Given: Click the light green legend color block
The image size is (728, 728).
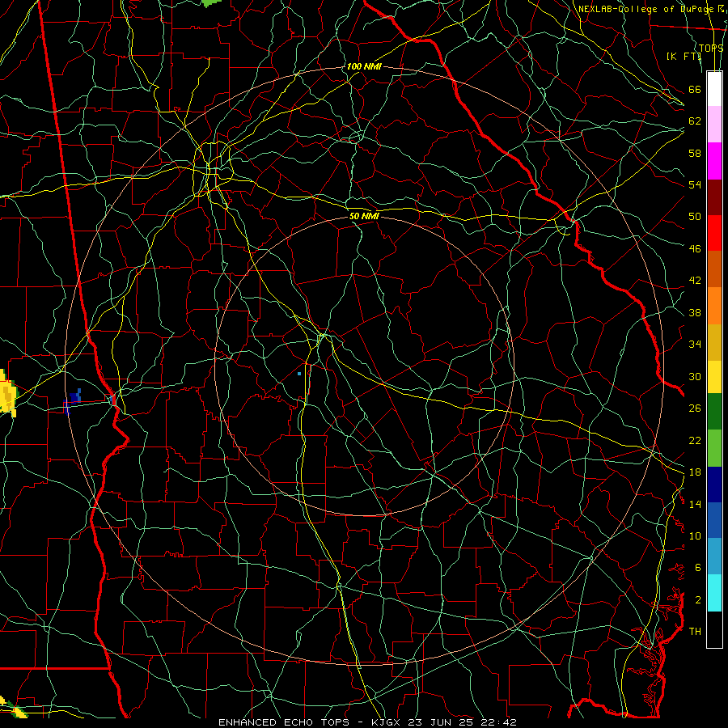Looking at the screenshot, I should coord(714,448).
